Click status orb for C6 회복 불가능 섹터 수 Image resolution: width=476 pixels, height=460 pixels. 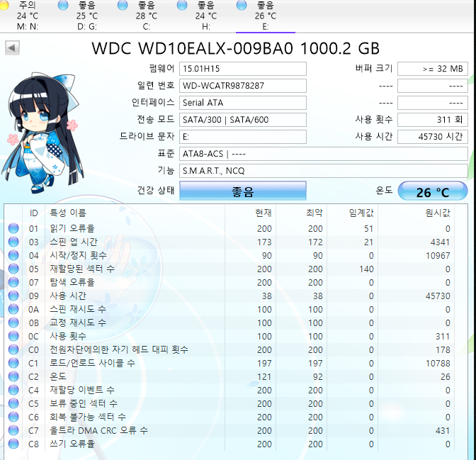click(x=13, y=417)
